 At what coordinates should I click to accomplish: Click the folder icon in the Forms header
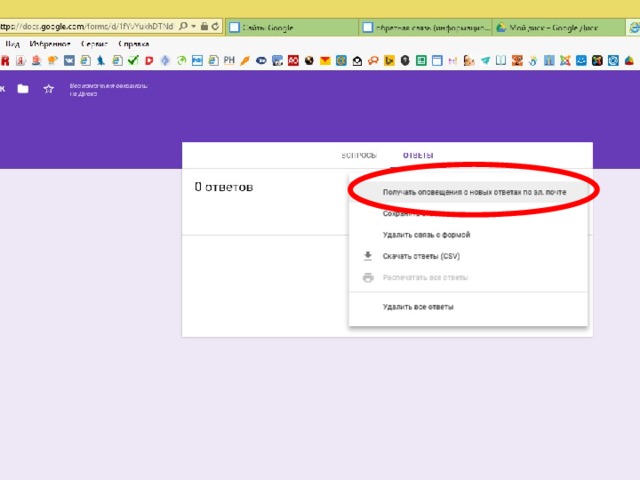pos(23,89)
